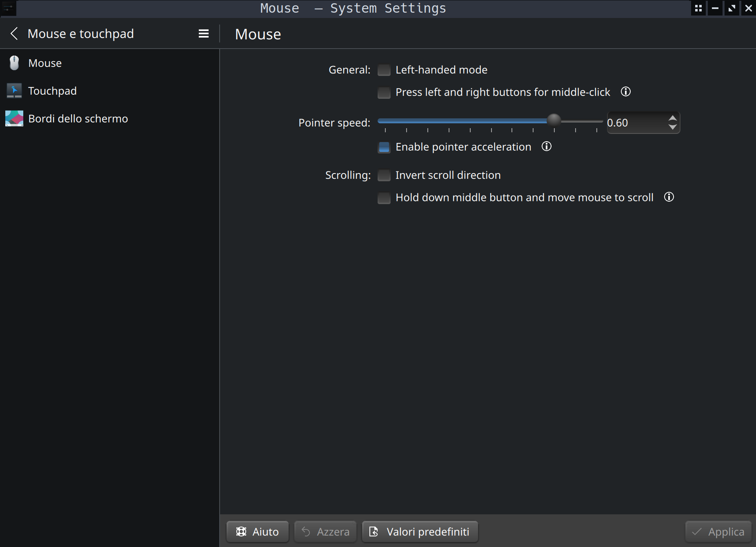This screenshot has height=547, width=756.
Task: Click Valori predefiniti button
Action: (420, 531)
